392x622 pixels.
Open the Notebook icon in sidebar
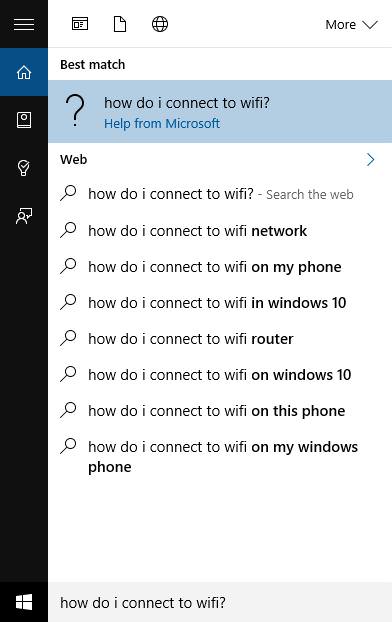(24, 120)
